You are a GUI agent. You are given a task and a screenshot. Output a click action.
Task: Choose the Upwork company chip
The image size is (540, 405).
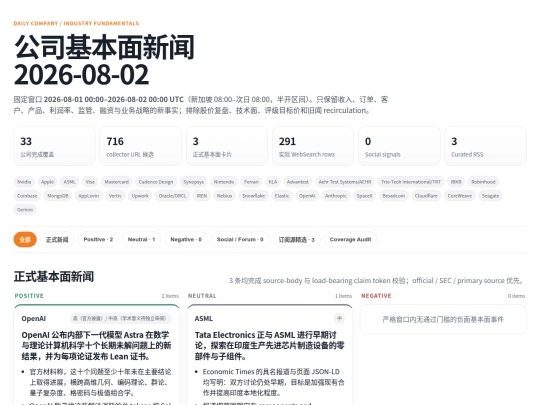click(x=140, y=196)
